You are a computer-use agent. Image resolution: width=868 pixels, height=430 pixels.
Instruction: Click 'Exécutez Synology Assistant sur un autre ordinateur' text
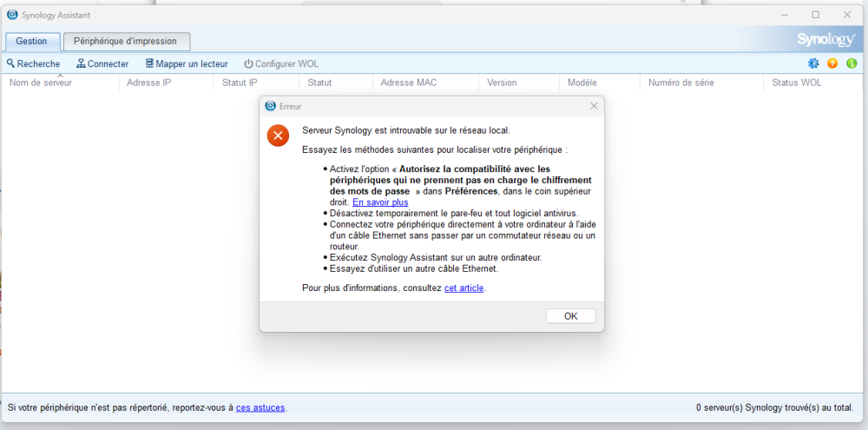(436, 258)
